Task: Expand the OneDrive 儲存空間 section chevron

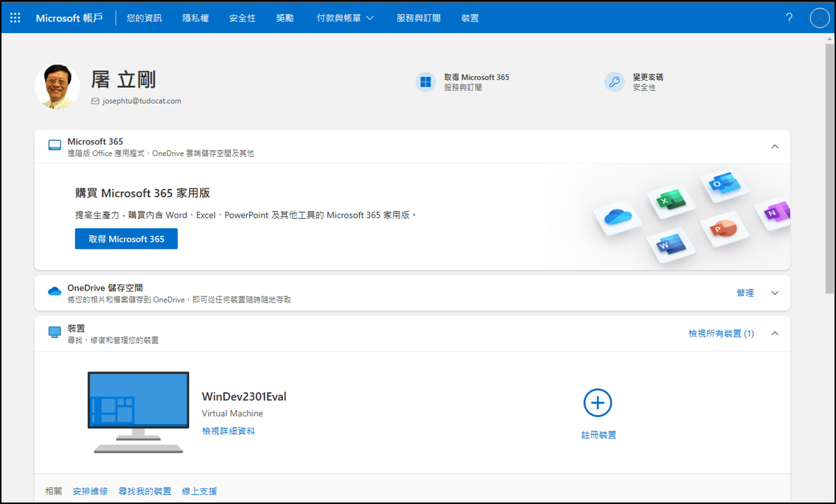Action: [x=775, y=293]
